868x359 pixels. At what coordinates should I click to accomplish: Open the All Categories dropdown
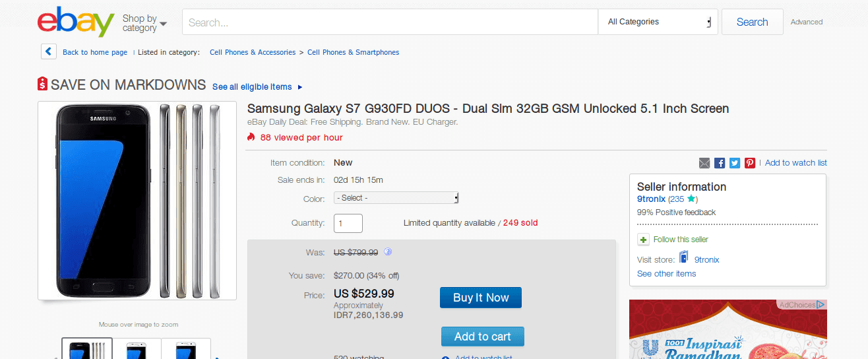659,22
